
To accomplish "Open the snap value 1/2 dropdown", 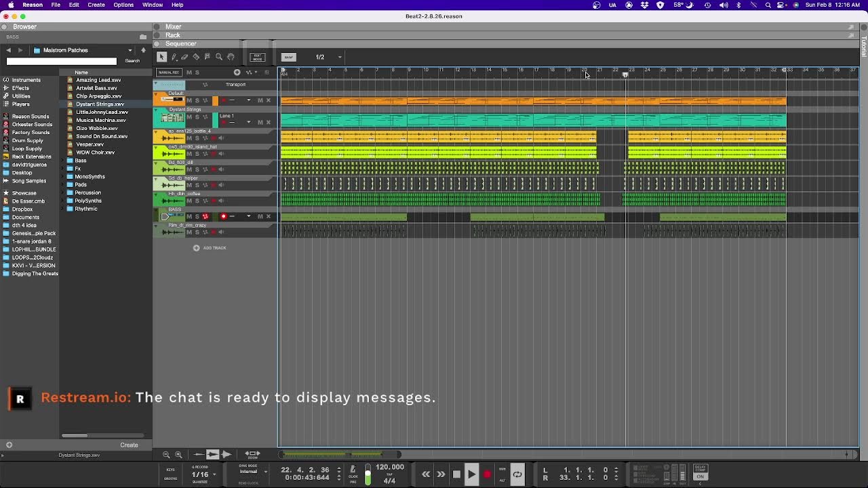I will pyautogui.click(x=340, y=57).
